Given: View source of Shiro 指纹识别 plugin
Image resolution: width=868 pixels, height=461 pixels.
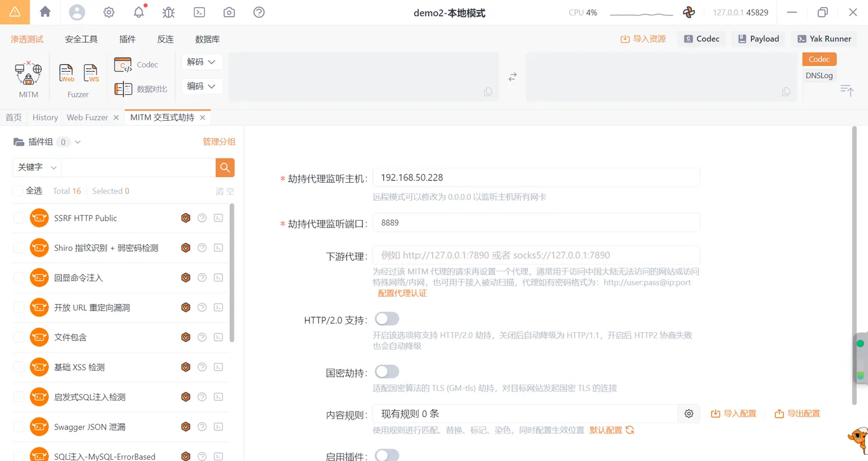Looking at the screenshot, I should click(218, 248).
